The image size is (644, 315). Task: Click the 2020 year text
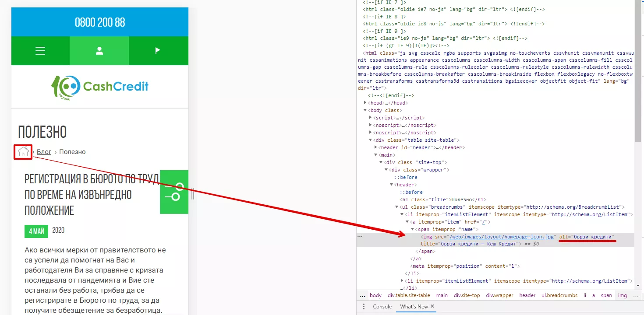pos(58,230)
